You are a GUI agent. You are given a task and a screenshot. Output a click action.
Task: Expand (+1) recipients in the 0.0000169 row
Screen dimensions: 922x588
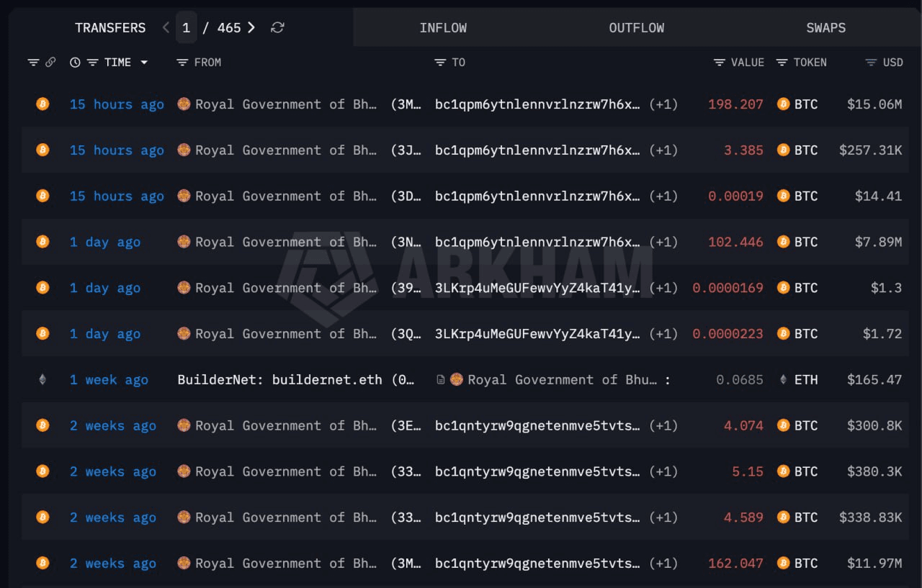pyautogui.click(x=663, y=288)
